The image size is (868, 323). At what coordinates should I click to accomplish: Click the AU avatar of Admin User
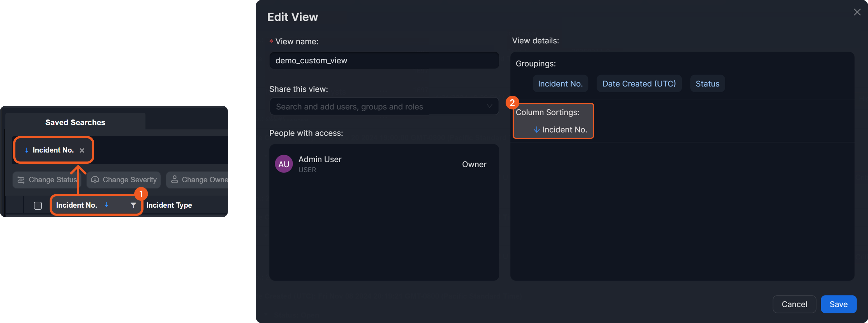(284, 164)
